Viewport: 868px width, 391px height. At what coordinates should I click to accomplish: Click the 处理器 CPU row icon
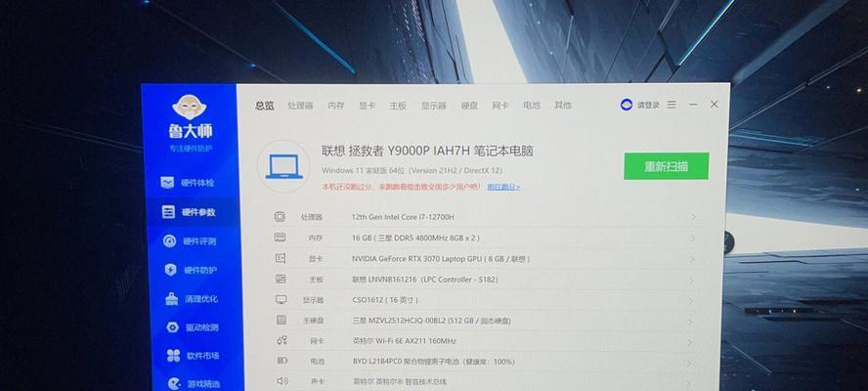pos(280,217)
